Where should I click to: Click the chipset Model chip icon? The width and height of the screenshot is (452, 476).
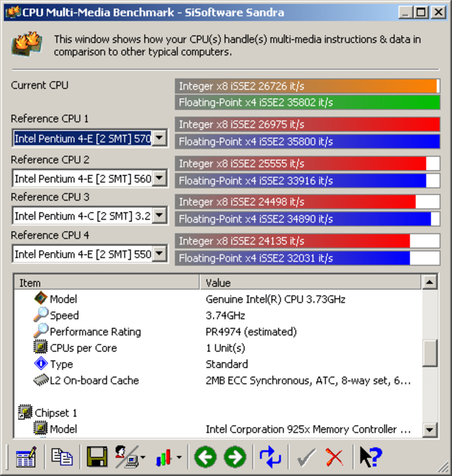[41, 428]
